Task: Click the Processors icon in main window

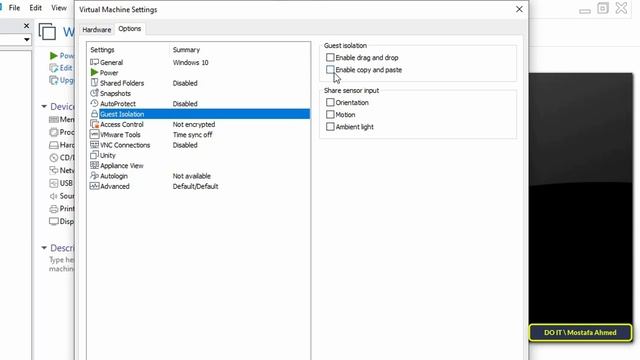Action: tap(53, 132)
